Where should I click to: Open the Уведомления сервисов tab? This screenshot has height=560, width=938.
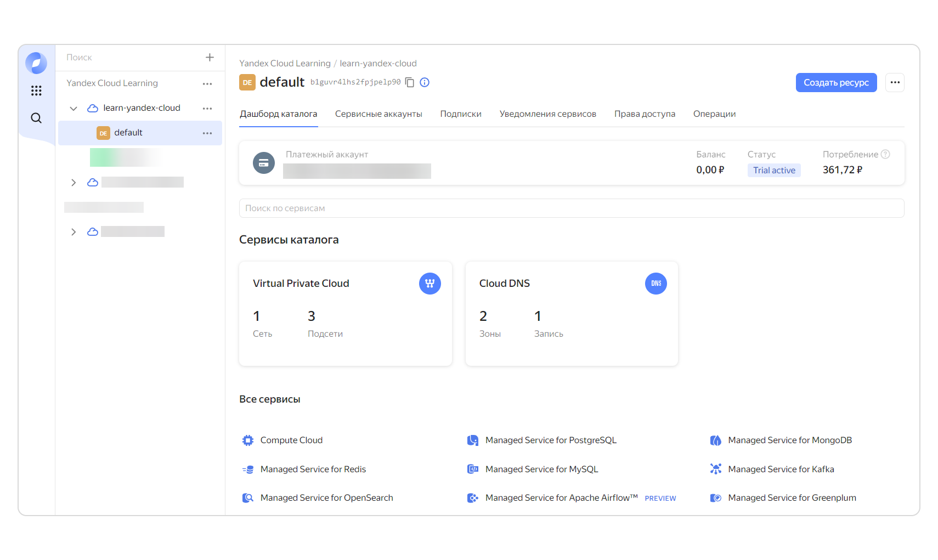(548, 114)
